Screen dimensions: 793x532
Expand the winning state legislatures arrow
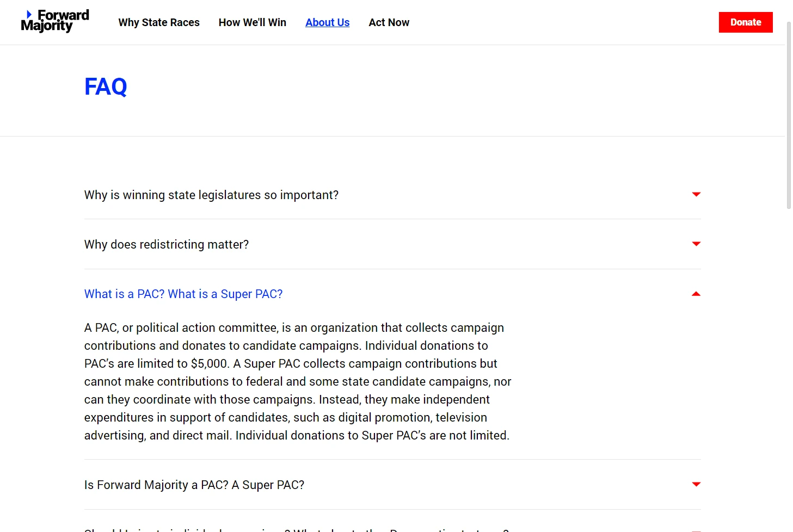pyautogui.click(x=696, y=194)
